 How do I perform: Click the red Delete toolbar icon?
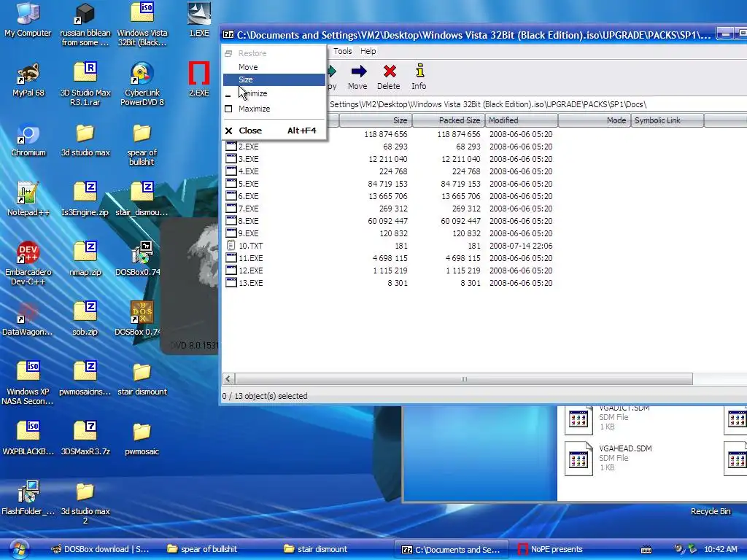pos(390,71)
